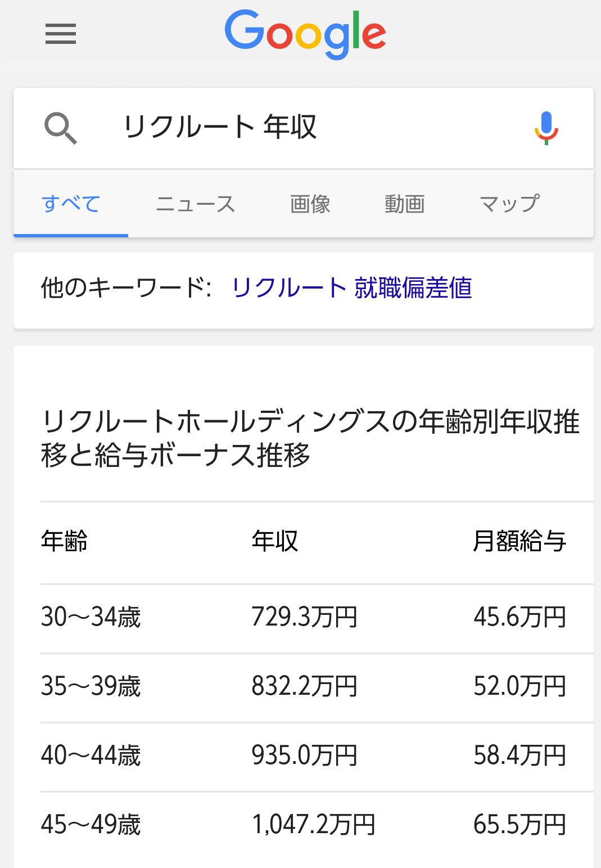Activate voice search microphone
Viewport: 601px width, 868px height.
point(546,128)
